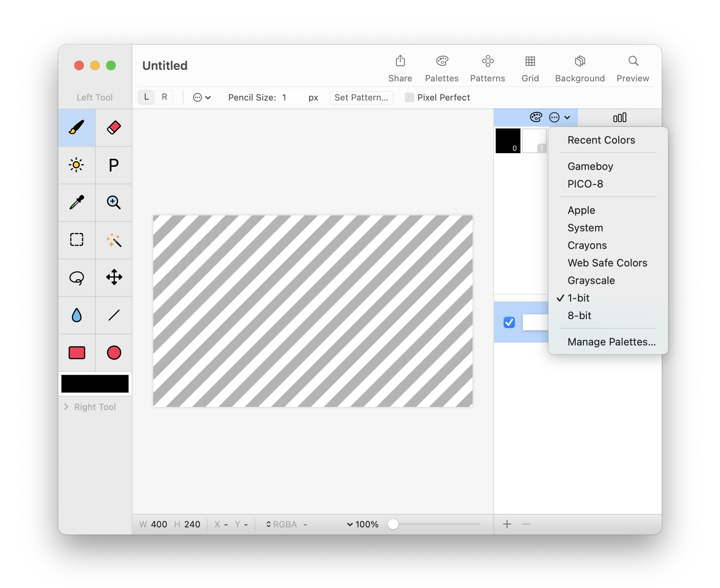This screenshot has width=720, height=588.
Task: Select Grayscale palette menu item
Action: (591, 280)
